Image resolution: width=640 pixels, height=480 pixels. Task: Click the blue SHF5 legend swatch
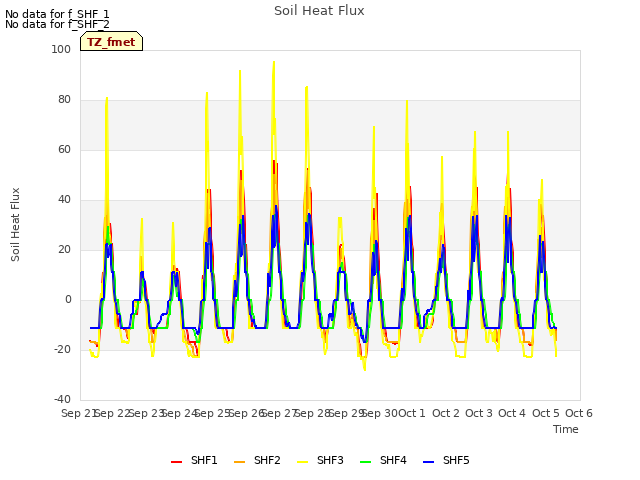(429, 462)
